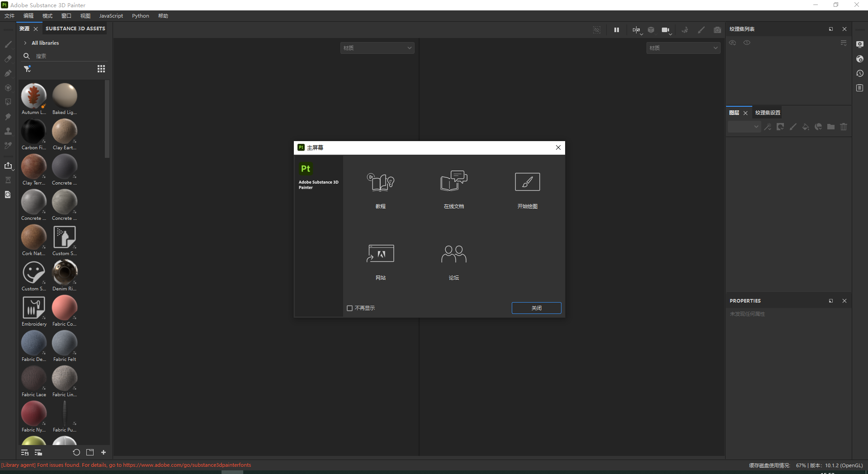The height and width of the screenshot is (474, 868).
Task: Open texture set list options menu
Action: [844, 43]
